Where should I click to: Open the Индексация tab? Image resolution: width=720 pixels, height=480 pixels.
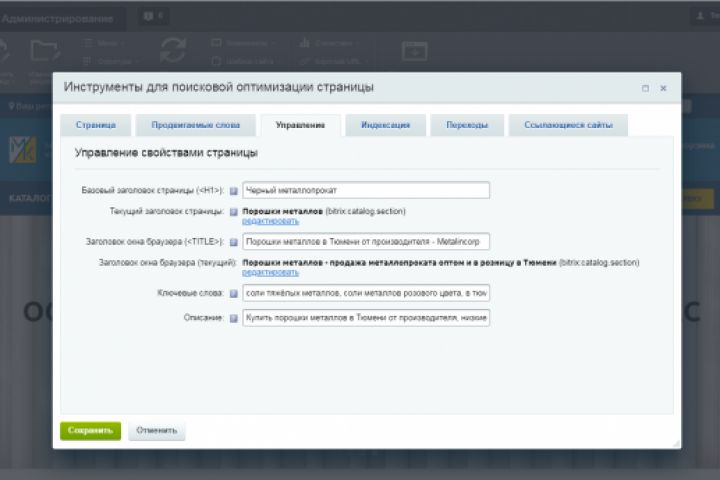[385, 125]
